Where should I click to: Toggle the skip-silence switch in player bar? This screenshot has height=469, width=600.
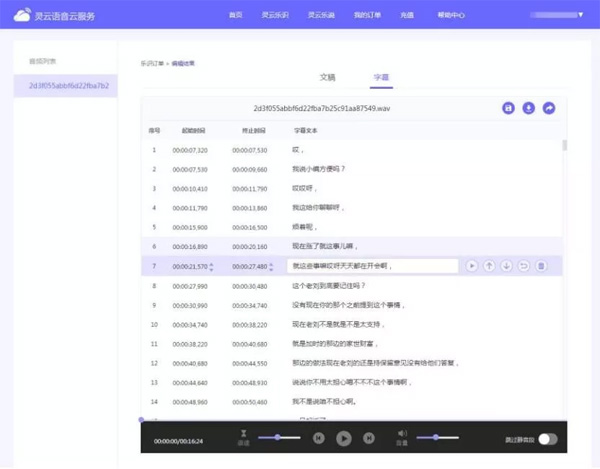point(547,438)
